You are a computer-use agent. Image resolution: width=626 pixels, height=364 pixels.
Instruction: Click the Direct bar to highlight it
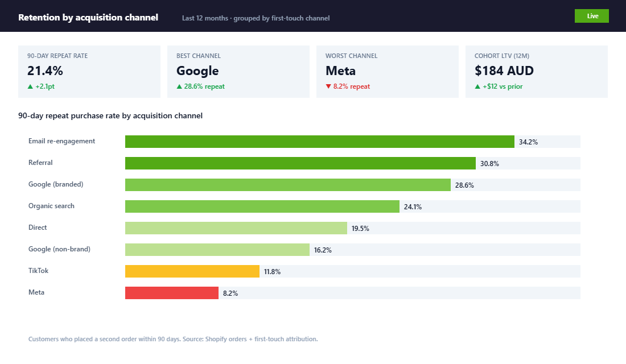(x=236, y=227)
